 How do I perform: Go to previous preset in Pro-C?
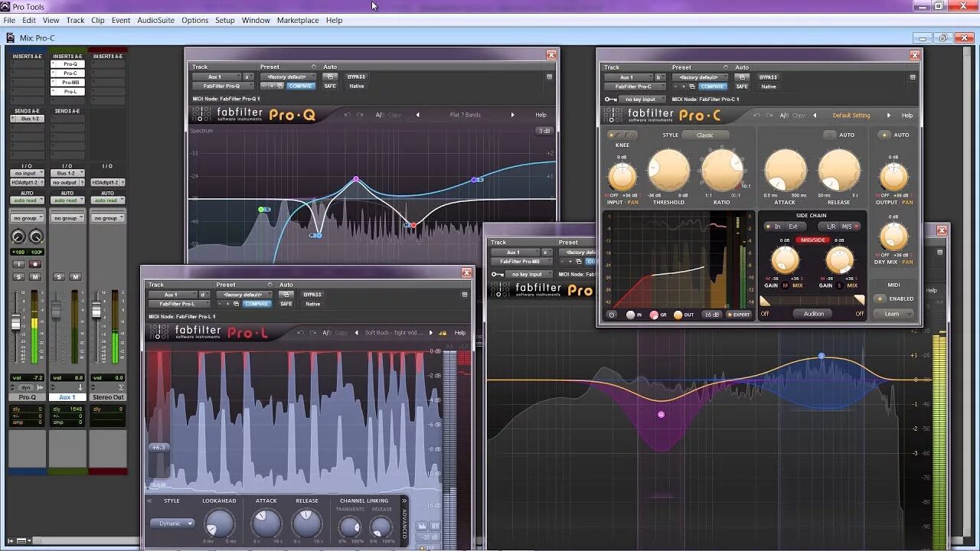(x=815, y=115)
